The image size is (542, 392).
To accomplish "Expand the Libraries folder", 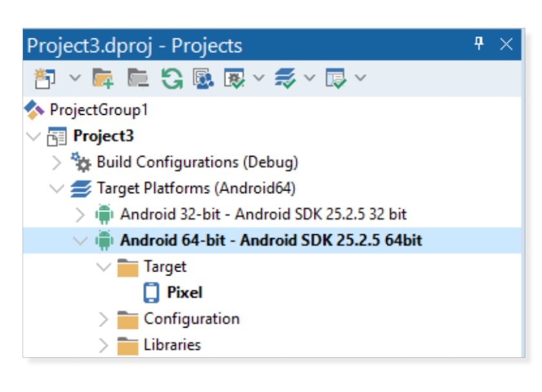I will pos(103,346).
